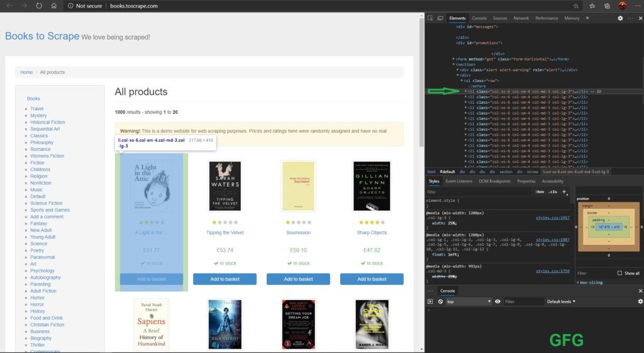Open DevTools settings gear
This screenshot has height=353, width=644.
click(620, 18)
